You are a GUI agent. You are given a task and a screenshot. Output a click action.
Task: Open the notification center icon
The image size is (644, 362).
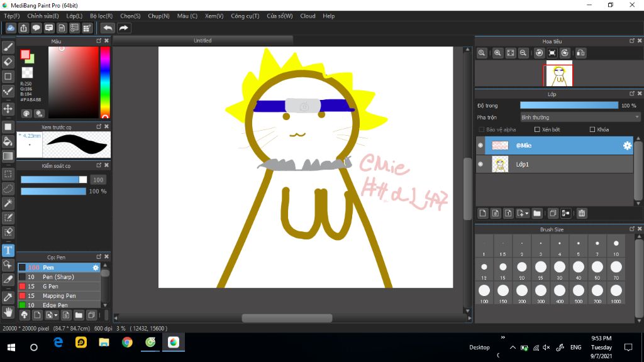(x=628, y=348)
